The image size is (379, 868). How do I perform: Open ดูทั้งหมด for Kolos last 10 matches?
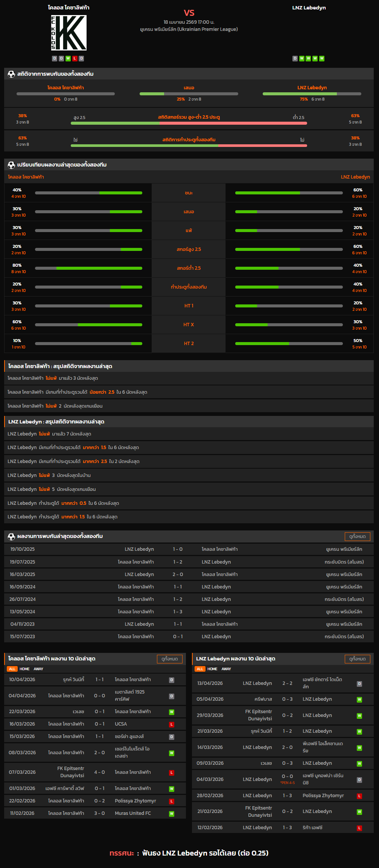[169, 659]
